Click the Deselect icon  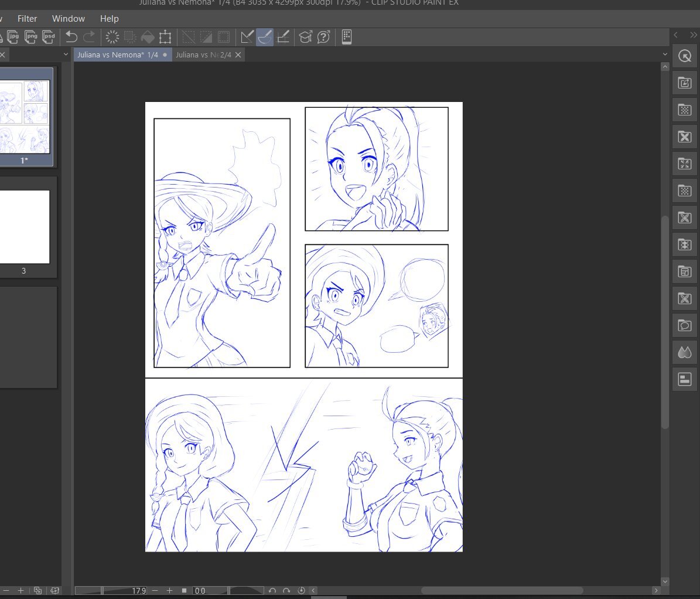tap(189, 36)
